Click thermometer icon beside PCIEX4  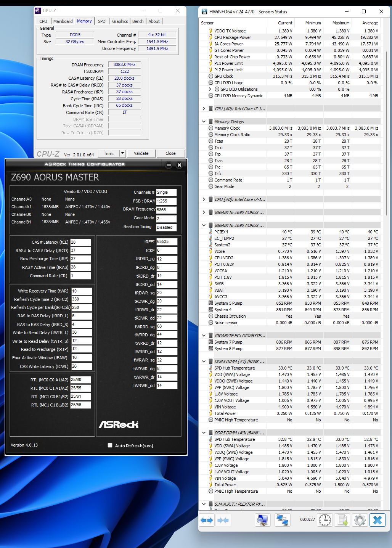[x=210, y=232]
